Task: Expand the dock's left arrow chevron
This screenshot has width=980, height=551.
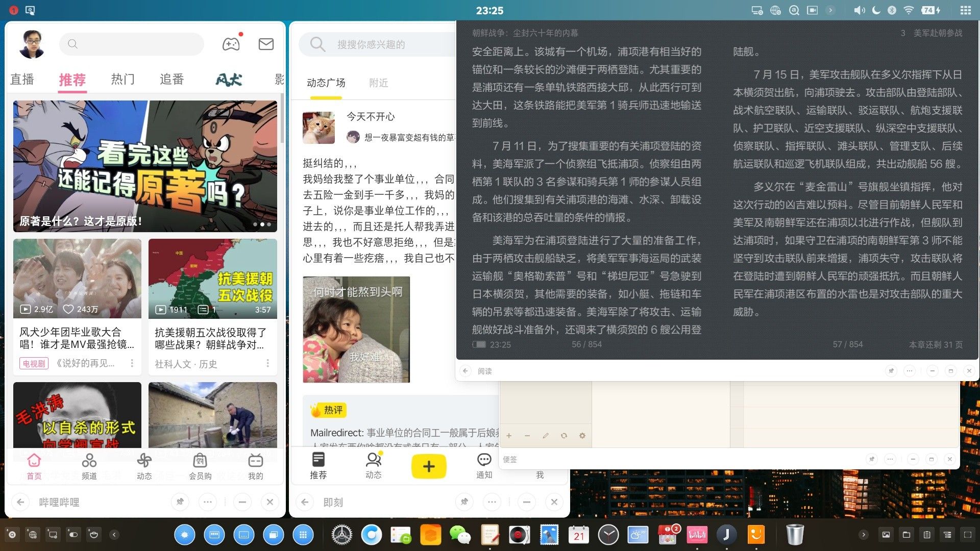Action: pos(114,535)
